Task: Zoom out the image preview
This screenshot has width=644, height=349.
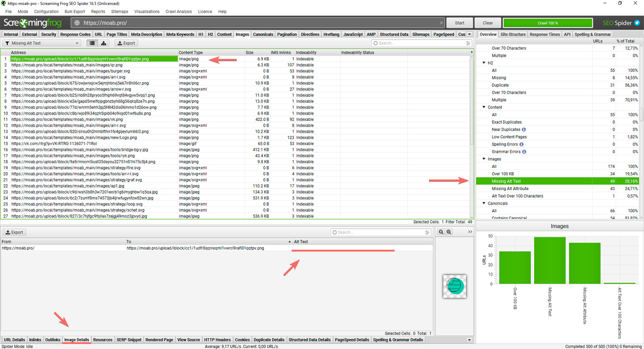Action: (x=440, y=232)
